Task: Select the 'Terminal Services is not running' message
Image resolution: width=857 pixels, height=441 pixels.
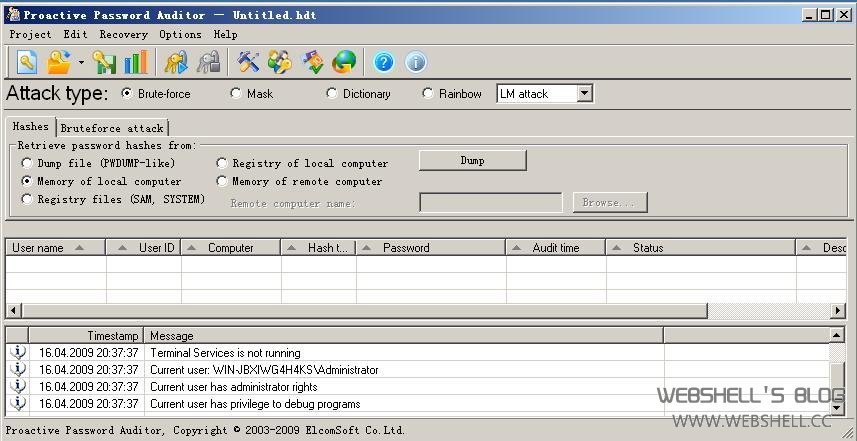Action: [225, 352]
